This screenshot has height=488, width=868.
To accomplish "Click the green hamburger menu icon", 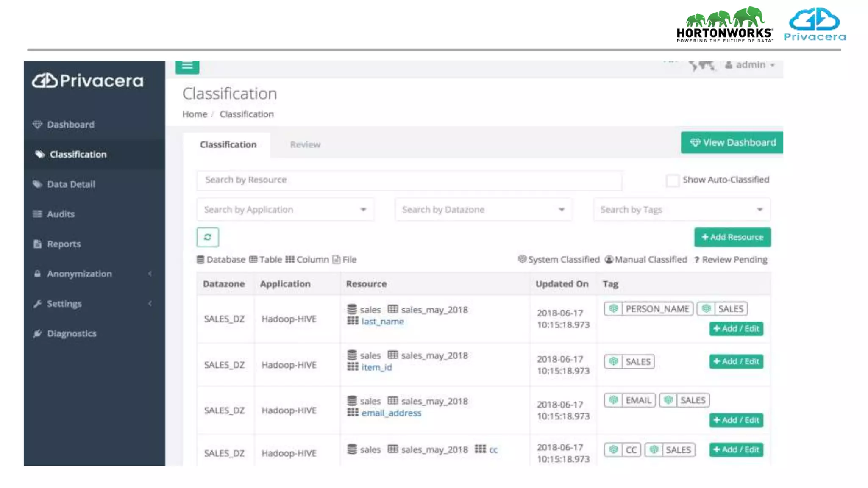I will [187, 67].
